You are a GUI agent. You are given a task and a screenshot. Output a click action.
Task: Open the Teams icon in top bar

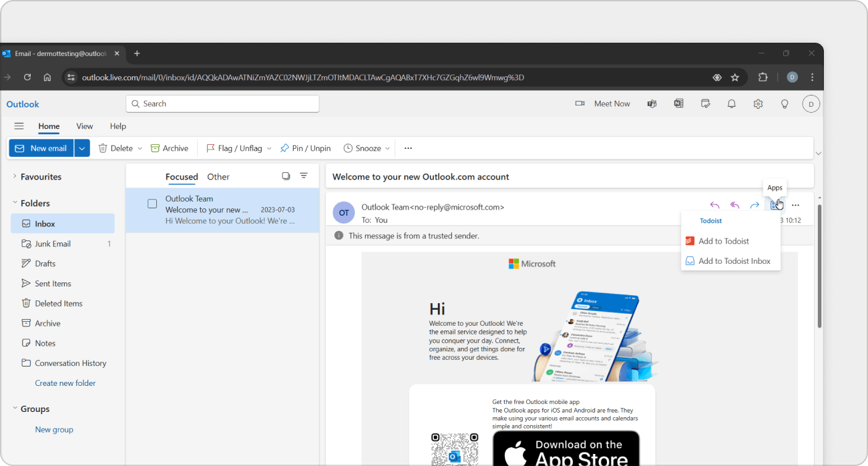click(x=652, y=104)
